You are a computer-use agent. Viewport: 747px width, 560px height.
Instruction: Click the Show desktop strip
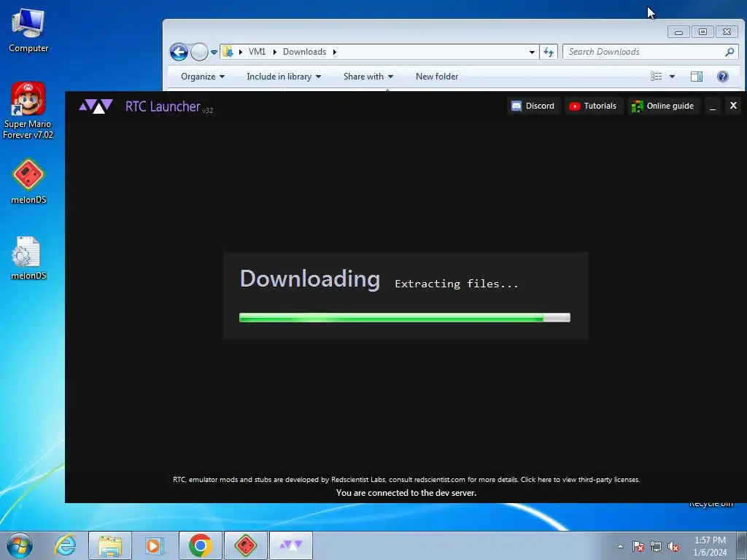742,545
